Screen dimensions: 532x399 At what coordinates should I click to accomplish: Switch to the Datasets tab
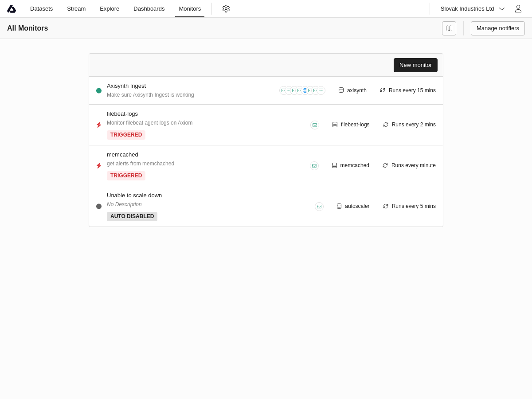41,9
